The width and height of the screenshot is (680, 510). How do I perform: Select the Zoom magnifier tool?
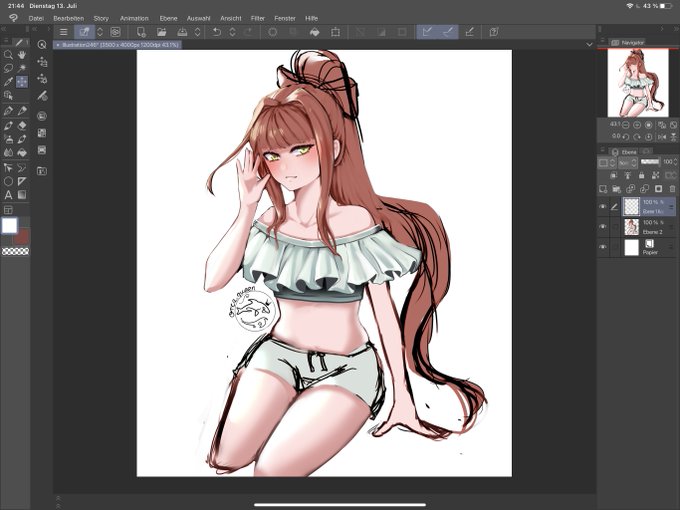tap(8, 55)
